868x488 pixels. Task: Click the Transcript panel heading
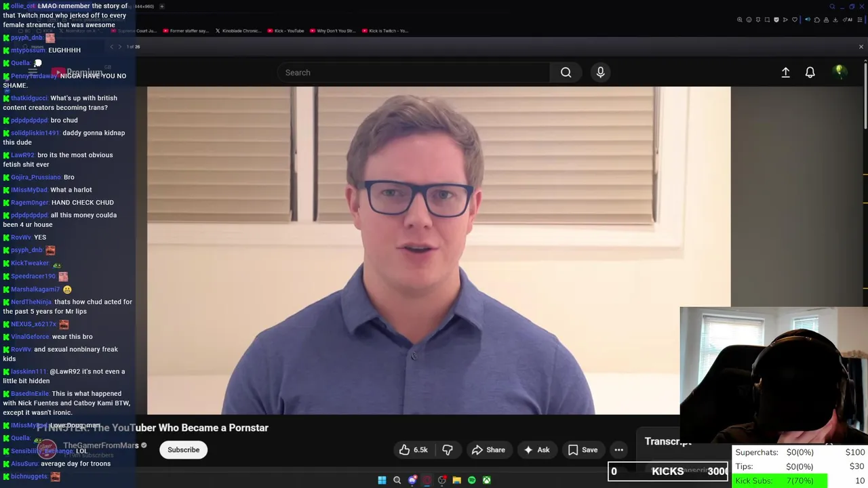tap(668, 441)
